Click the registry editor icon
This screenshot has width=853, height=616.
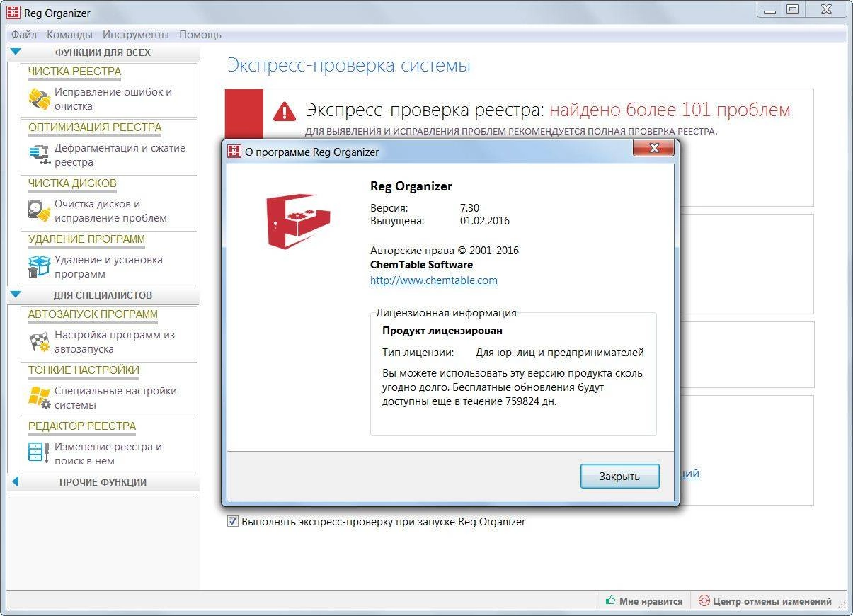(39, 453)
